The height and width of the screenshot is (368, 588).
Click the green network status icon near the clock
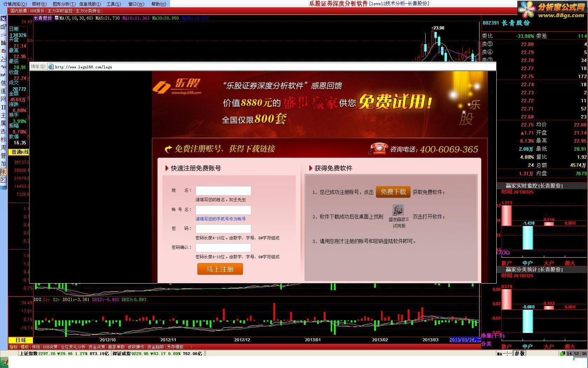coord(562,354)
